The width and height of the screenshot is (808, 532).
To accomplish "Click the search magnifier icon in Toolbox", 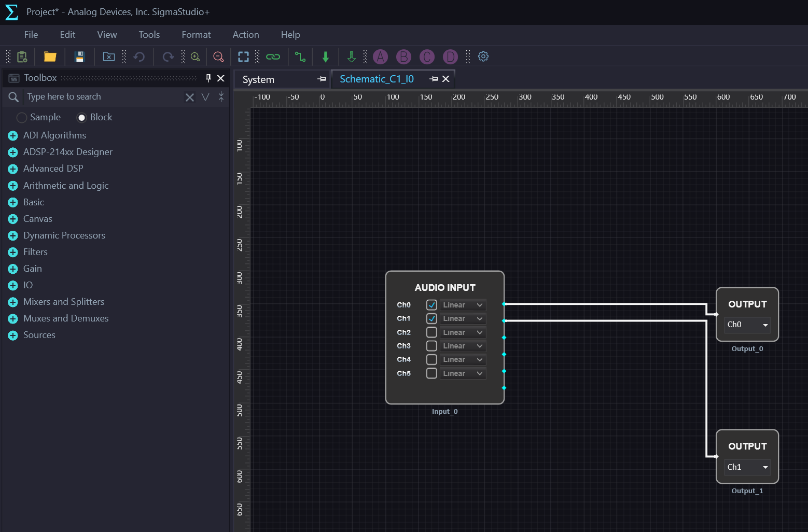I will pos(13,97).
